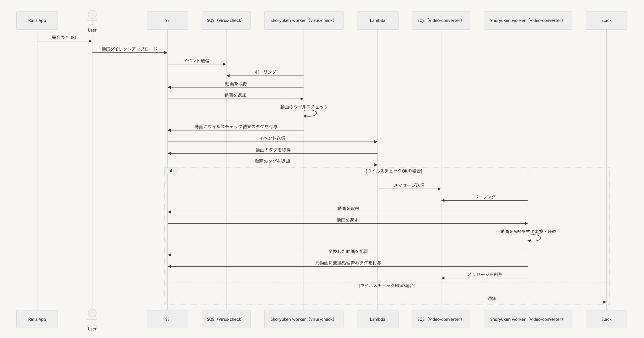Click the bottom Lambda participant box
644x338 pixels.
click(x=378, y=319)
